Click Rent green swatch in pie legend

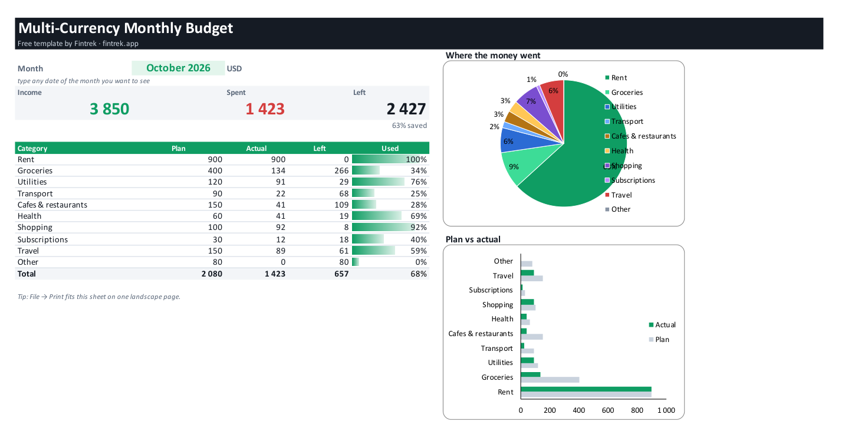pos(607,78)
